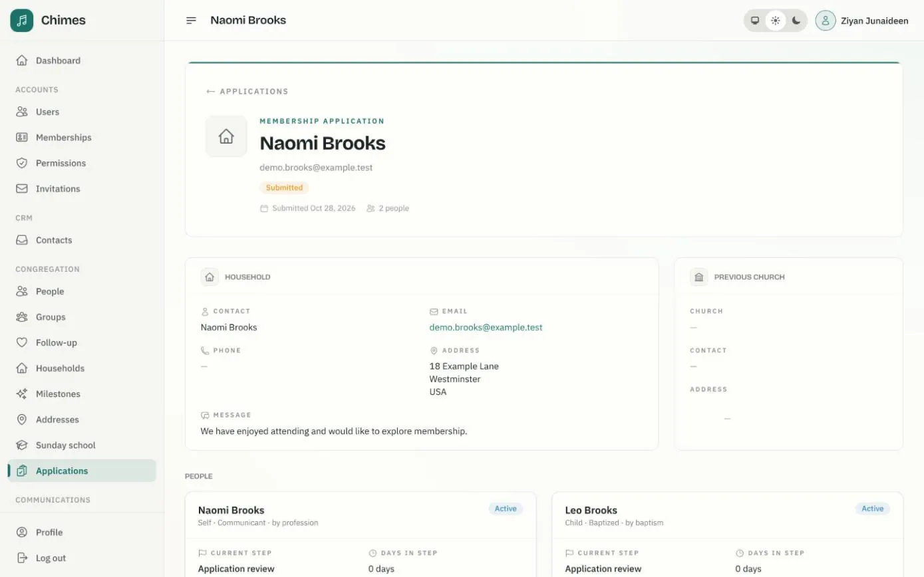924x577 pixels.
Task: Click the Sunday school graduation cap icon
Action: coord(22,445)
